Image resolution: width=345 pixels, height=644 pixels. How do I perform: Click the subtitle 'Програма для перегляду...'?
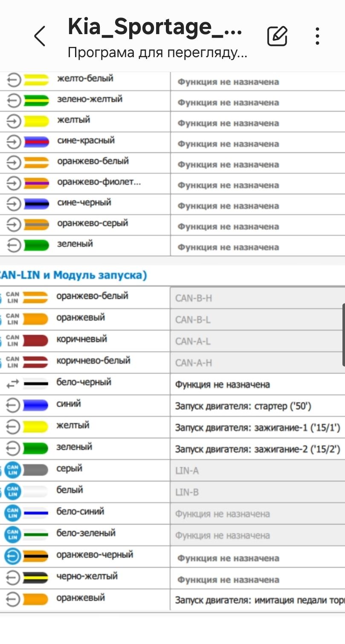click(157, 53)
